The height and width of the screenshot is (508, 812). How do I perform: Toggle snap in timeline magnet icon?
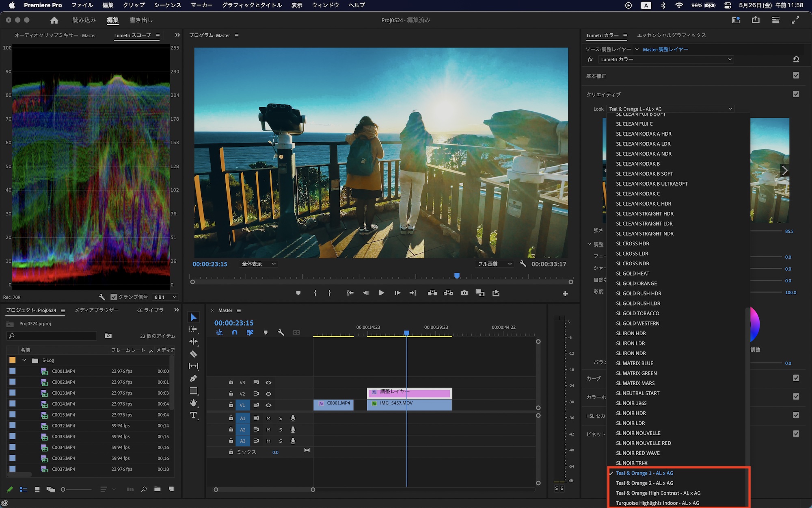point(235,332)
